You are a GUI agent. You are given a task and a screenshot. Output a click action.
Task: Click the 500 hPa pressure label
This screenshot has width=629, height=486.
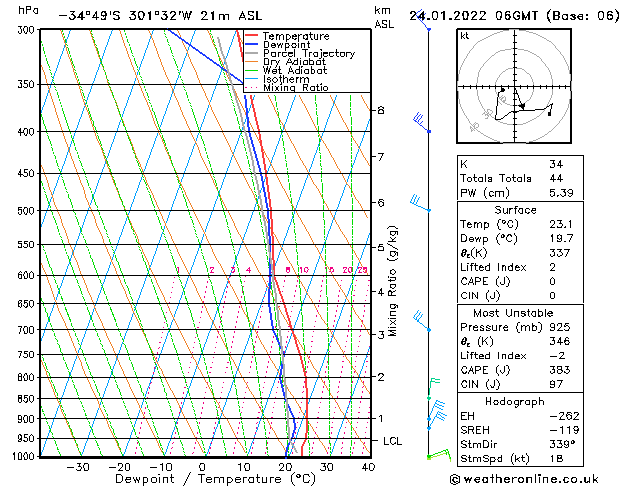pos(26,211)
